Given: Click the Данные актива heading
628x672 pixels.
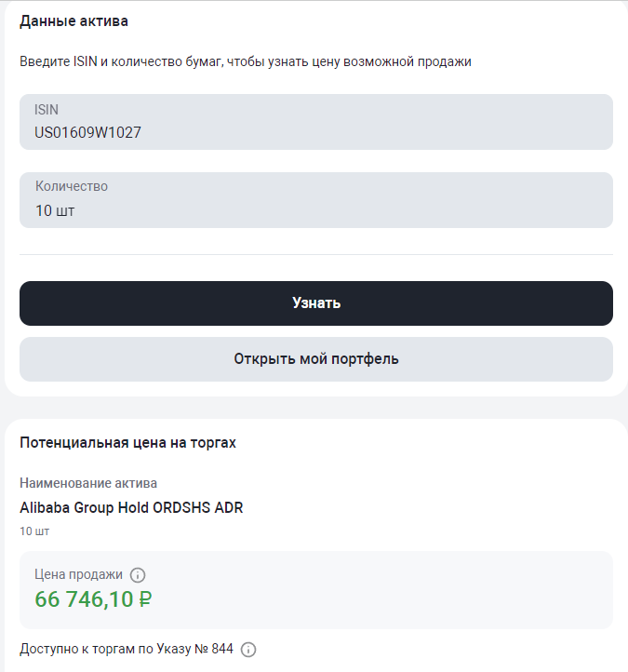Looking at the screenshot, I should 74,20.
